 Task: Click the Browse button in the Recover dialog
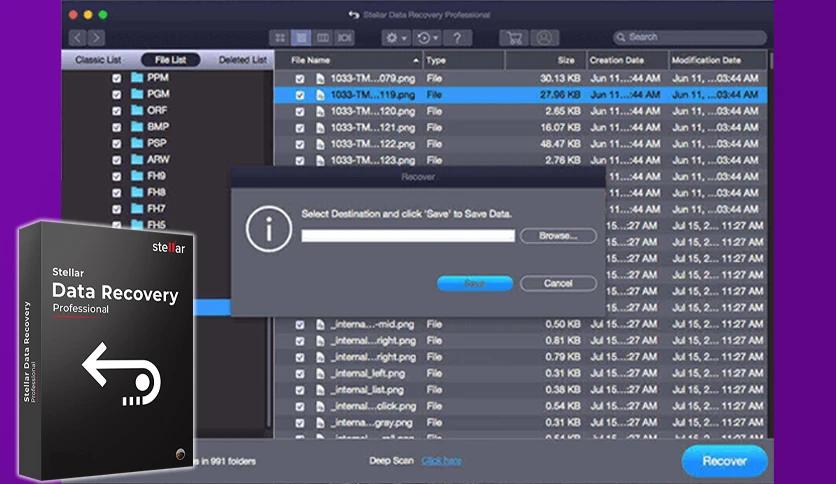click(x=558, y=236)
